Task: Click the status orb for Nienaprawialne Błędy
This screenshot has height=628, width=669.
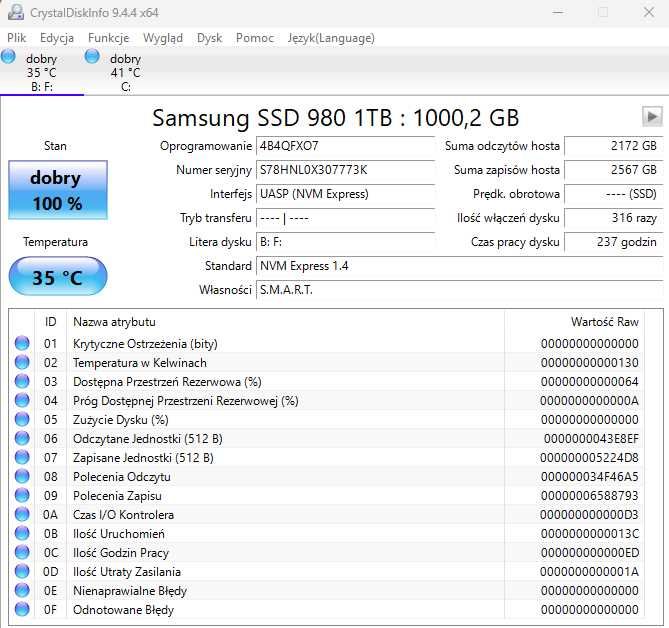Action: (x=22, y=590)
